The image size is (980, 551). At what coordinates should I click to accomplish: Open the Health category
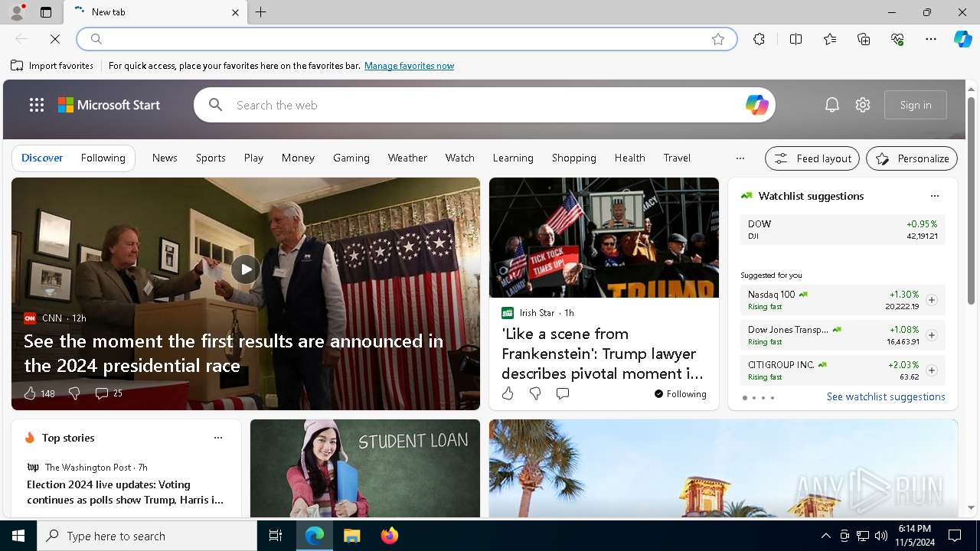pos(629,158)
